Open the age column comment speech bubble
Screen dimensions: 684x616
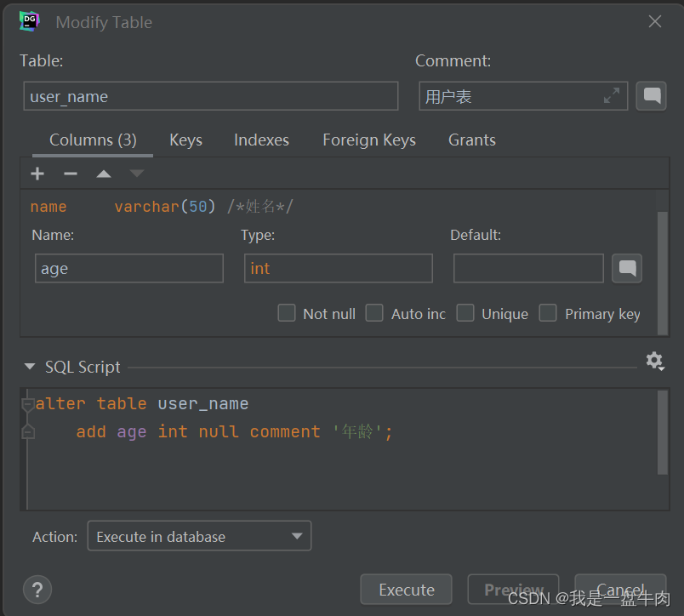click(627, 268)
